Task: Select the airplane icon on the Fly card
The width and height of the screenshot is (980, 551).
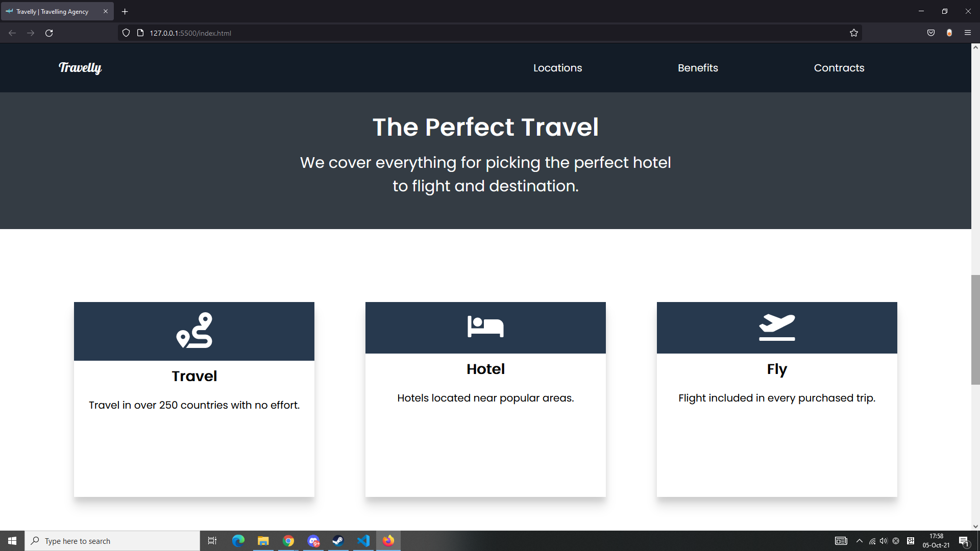Action: [776, 327]
